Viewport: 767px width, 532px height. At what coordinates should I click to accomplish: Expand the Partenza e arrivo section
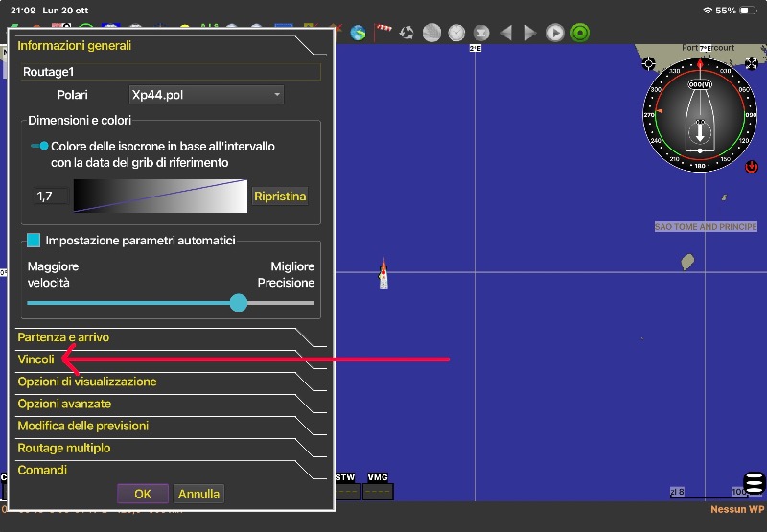click(x=63, y=336)
